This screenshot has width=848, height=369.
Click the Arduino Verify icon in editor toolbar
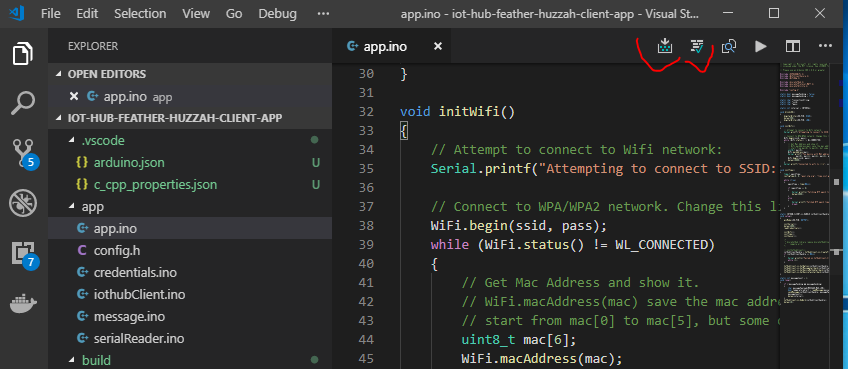[697, 47]
